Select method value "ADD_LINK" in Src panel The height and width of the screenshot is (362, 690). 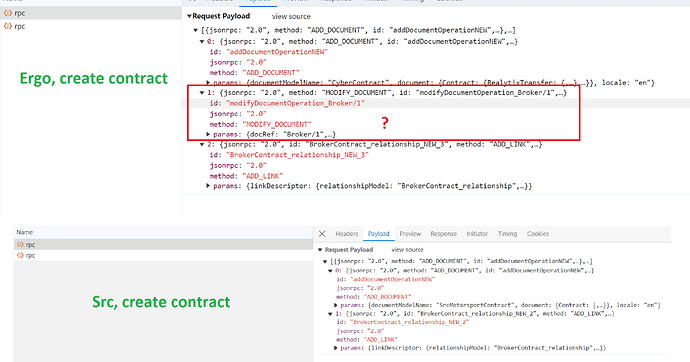[x=381, y=340]
